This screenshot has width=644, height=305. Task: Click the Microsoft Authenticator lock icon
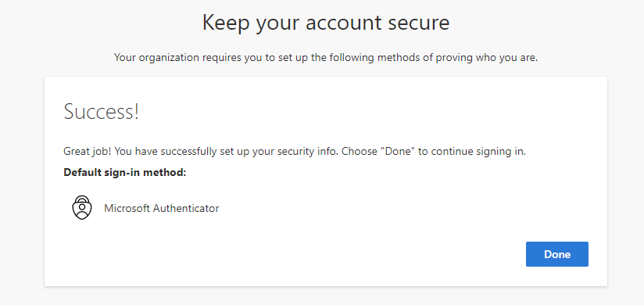[82, 207]
